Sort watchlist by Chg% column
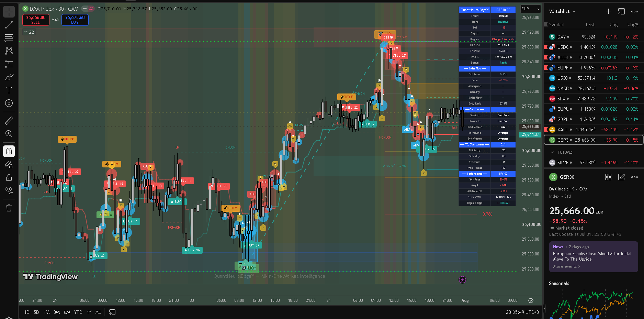Screen dimensions: 644x319 tap(633, 24)
